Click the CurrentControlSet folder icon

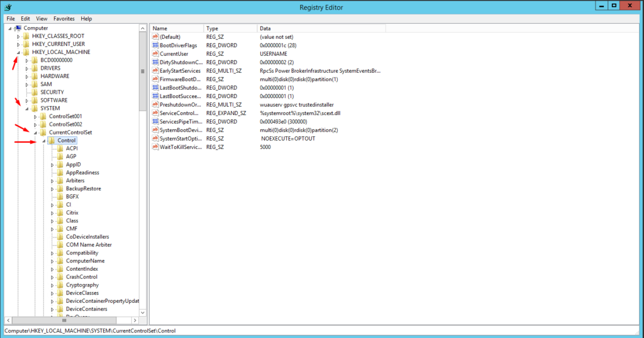43,133
